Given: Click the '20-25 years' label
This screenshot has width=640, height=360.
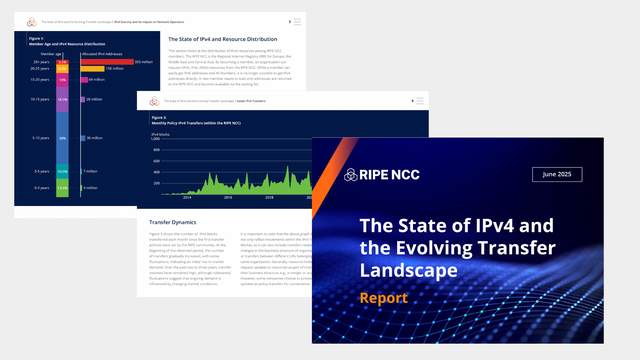Looking at the screenshot, I should pos(40,69).
